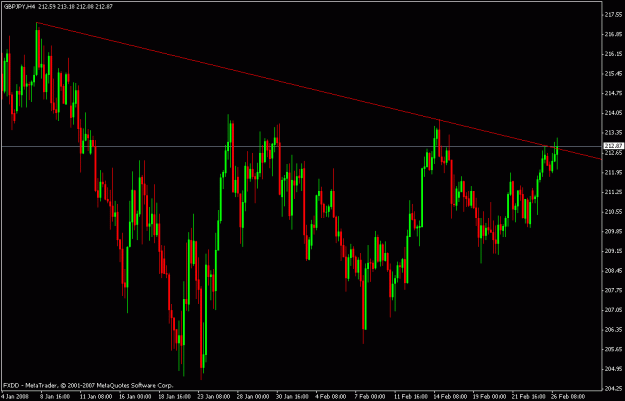Screen dimensions: 625x401
Task: Click the 211.95 price axis label
Action: point(614,172)
